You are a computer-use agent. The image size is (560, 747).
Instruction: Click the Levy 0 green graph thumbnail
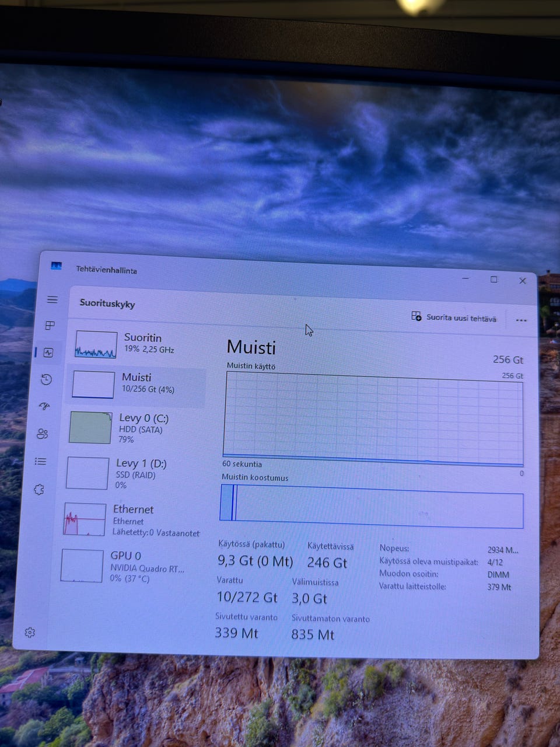pos(90,427)
